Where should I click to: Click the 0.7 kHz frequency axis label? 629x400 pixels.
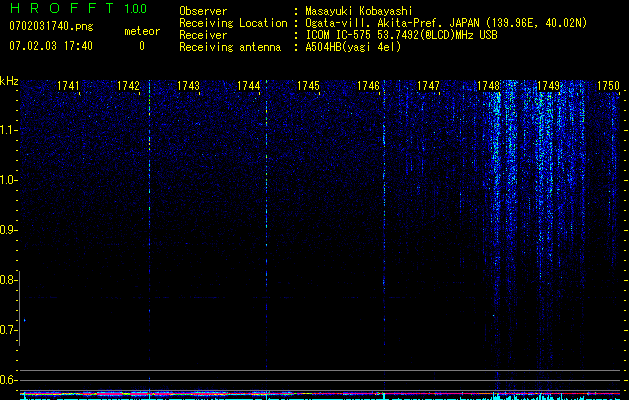click(8, 330)
